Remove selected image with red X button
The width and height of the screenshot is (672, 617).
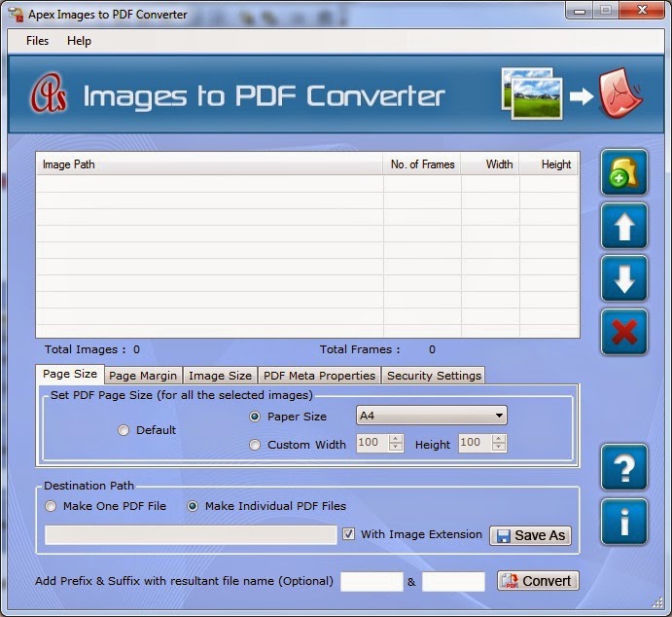(x=624, y=332)
